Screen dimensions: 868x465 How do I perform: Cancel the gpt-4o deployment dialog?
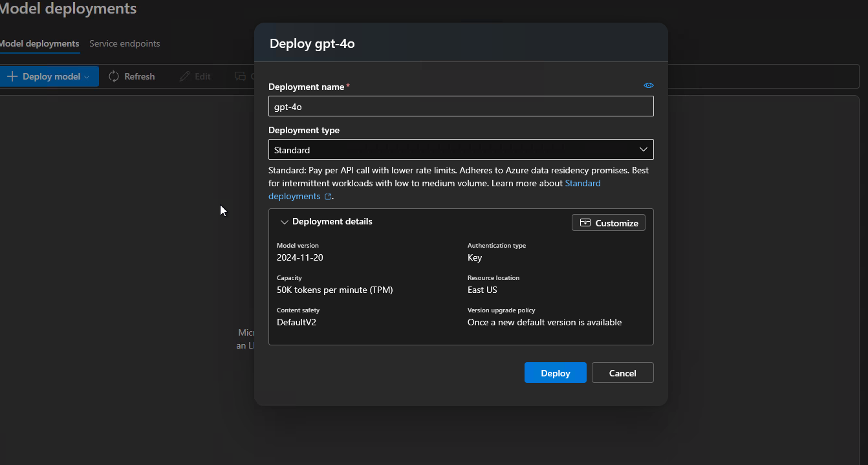[x=622, y=373]
